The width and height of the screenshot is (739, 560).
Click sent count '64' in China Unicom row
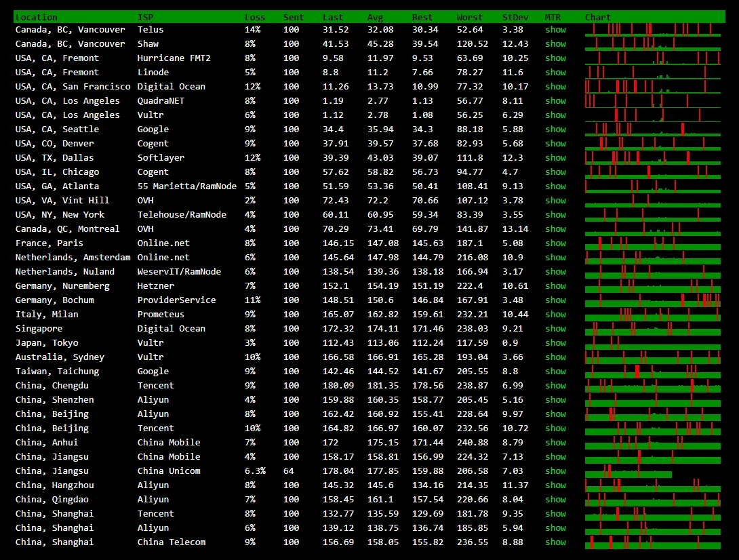coord(288,471)
